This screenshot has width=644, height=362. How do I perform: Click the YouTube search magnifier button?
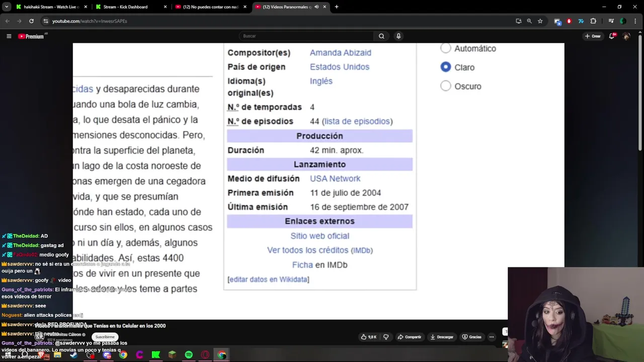click(381, 36)
